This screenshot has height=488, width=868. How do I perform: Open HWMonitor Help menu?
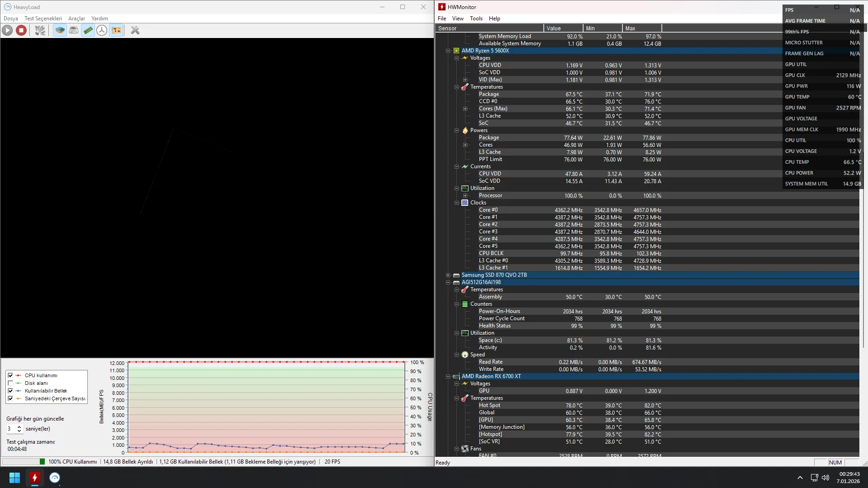click(x=494, y=19)
